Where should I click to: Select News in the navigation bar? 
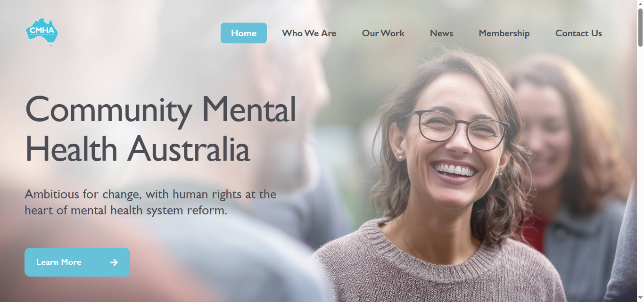click(442, 33)
